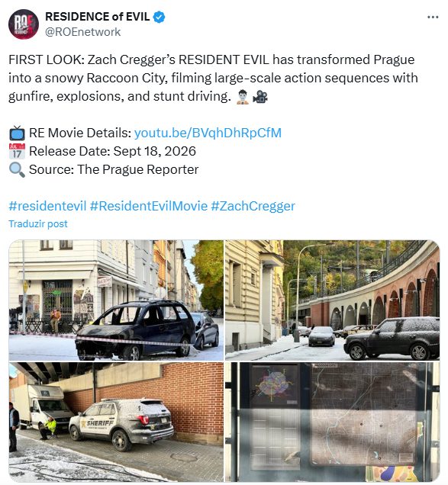
Task: Click the TV emoji before RE Movie Details
Action: [x=17, y=133]
